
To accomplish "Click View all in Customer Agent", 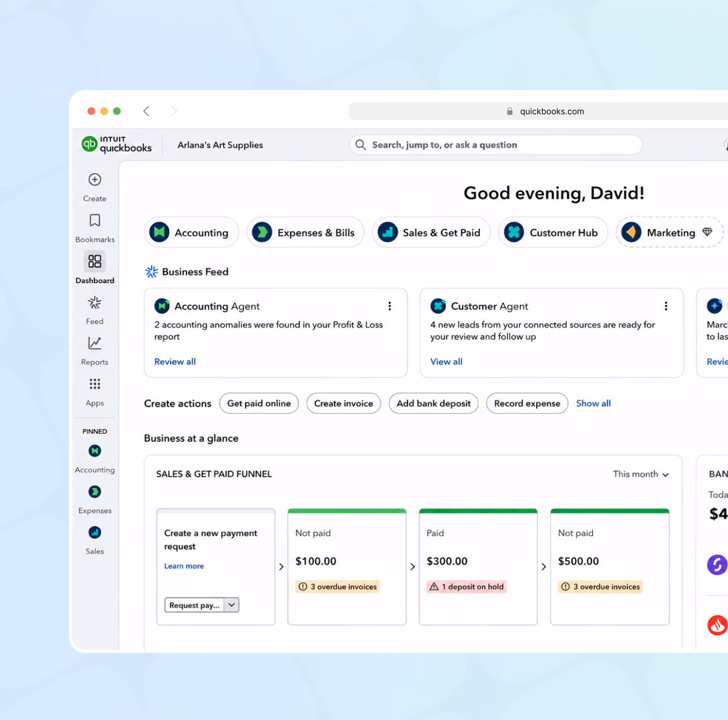I will pyautogui.click(x=446, y=362).
